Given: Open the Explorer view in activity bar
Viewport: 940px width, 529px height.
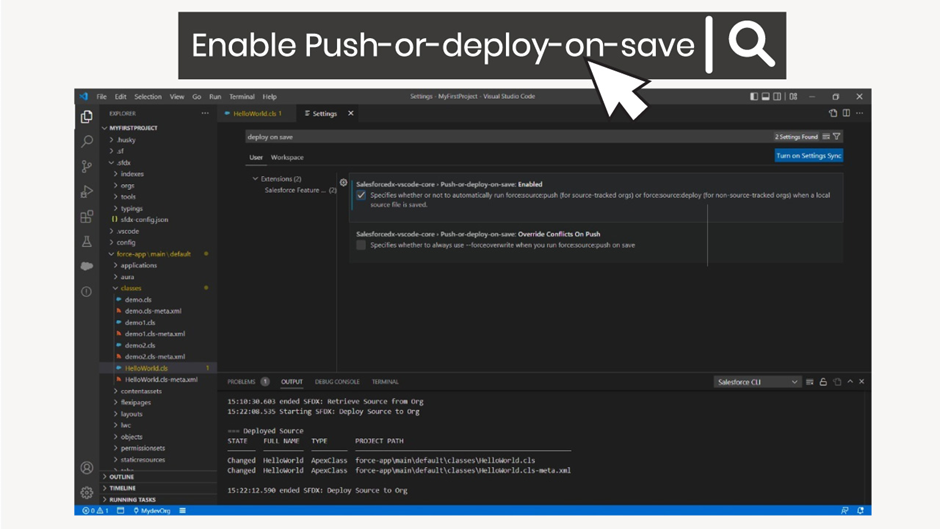Looking at the screenshot, I should pyautogui.click(x=87, y=116).
